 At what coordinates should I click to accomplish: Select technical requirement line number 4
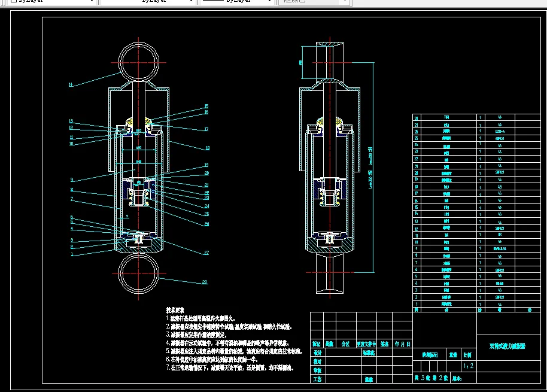(x=227, y=343)
